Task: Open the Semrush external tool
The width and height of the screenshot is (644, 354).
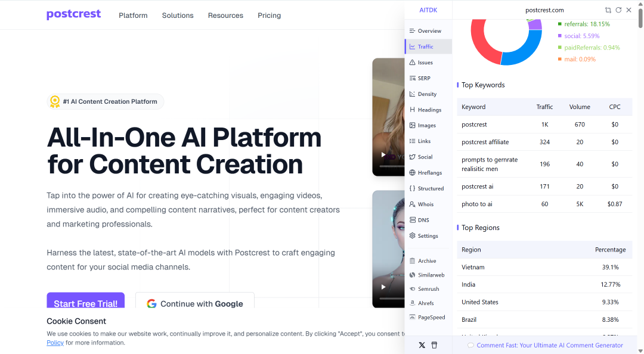Action: (x=428, y=288)
